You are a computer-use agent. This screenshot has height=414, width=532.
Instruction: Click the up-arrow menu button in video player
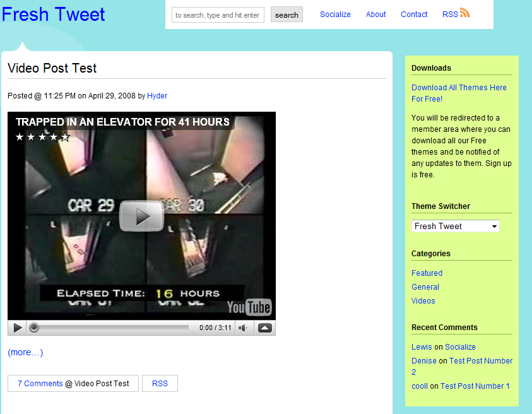click(x=264, y=328)
